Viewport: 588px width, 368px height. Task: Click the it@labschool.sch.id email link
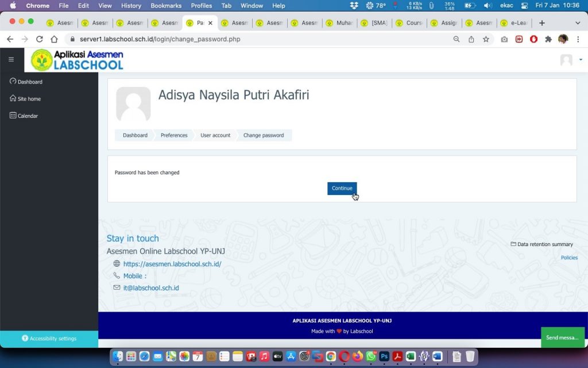tap(151, 288)
